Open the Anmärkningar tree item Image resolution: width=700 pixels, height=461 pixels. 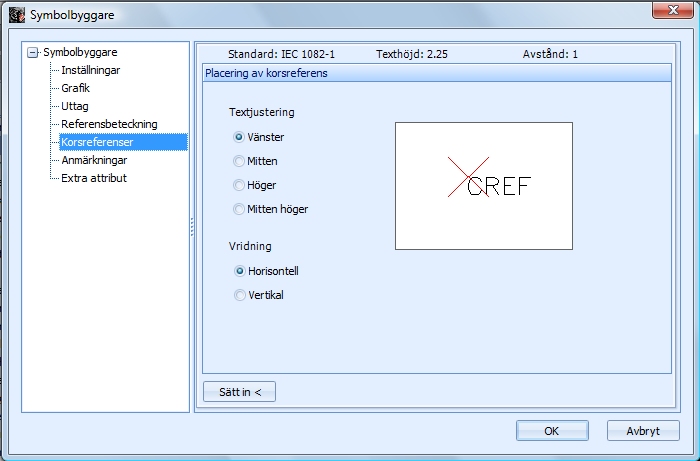tap(94, 160)
